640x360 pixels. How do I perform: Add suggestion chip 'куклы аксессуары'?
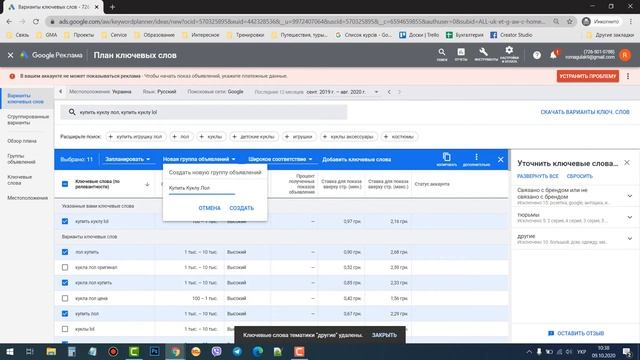pos(349,137)
